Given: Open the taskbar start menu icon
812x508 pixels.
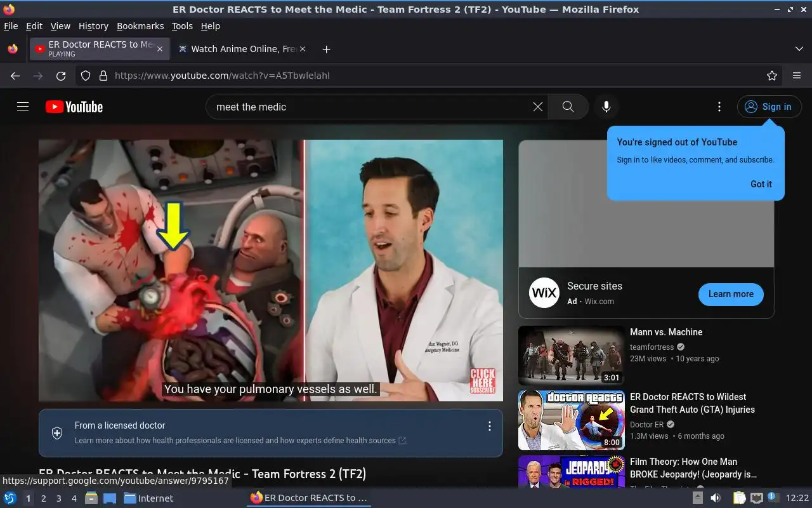Looking at the screenshot, I should pyautogui.click(x=10, y=498).
